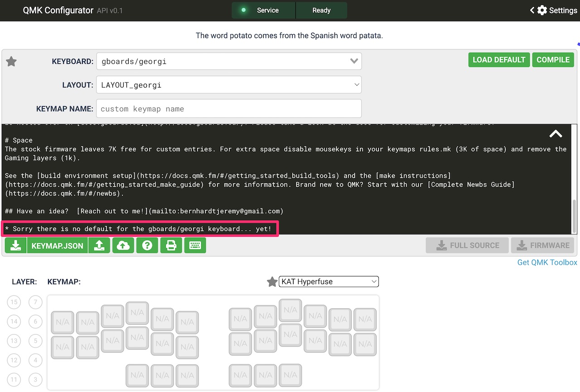Open the keyboard tester icon
The image size is (580, 392).
coord(195,246)
